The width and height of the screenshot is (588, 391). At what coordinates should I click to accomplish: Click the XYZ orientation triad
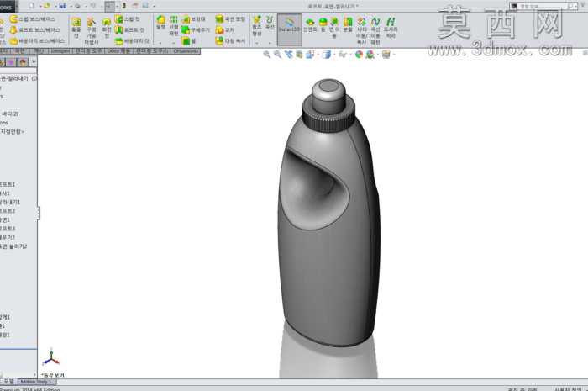[x=51, y=357]
